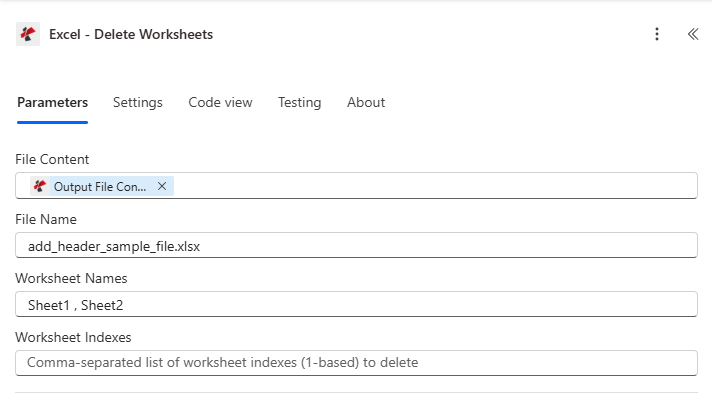Open the three-dot more options menu

[657, 34]
